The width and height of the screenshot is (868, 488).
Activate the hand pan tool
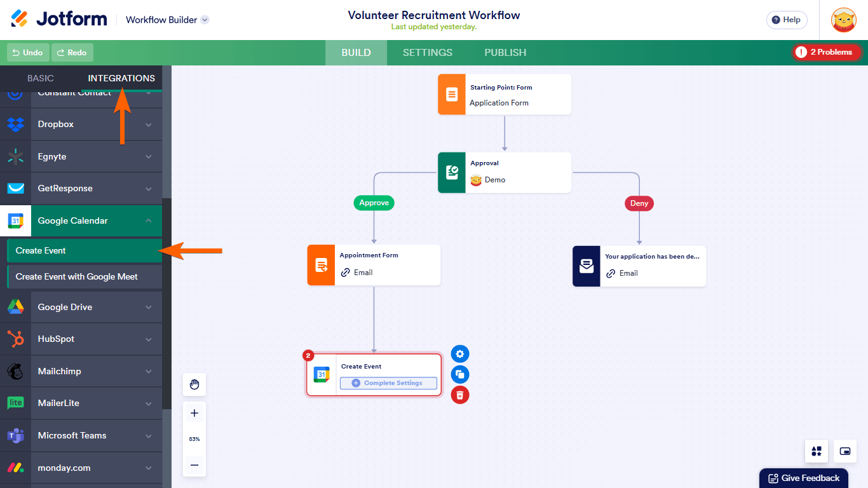(x=194, y=384)
